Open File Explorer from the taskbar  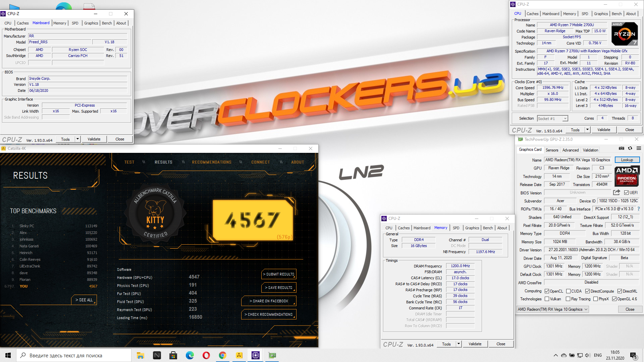tap(140, 355)
